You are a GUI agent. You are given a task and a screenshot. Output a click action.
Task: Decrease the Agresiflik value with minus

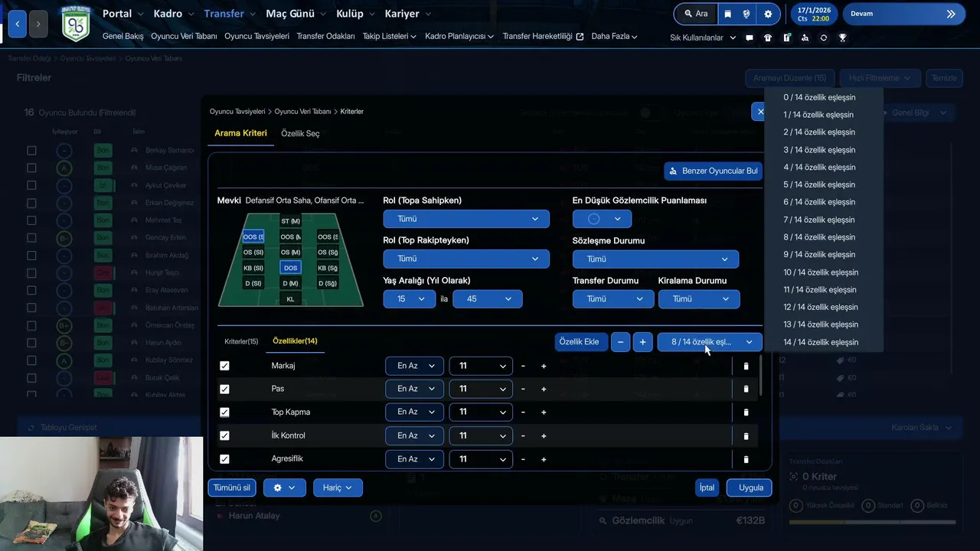point(523,459)
